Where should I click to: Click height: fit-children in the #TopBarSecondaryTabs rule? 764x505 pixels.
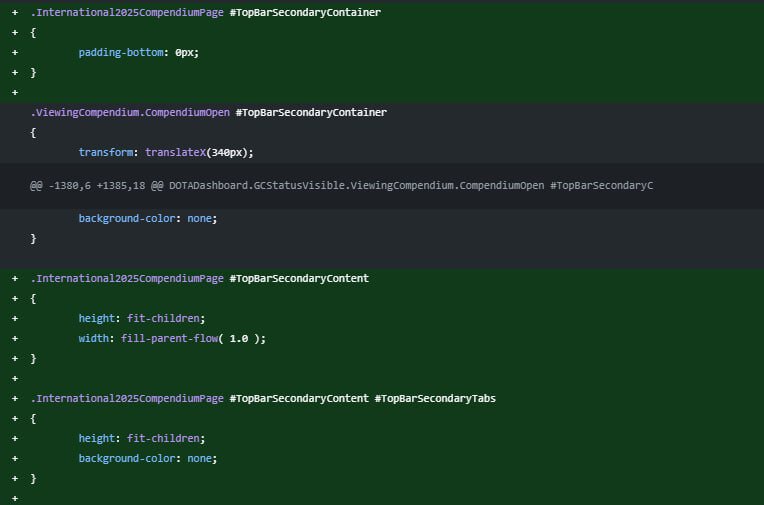click(x=141, y=438)
